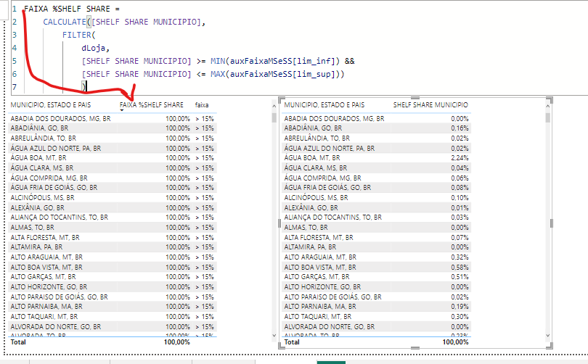588x364 pixels.
Task: Click MUNICIPIO, ESTADO E PAIS header in the faixa table
Action: 51,105
